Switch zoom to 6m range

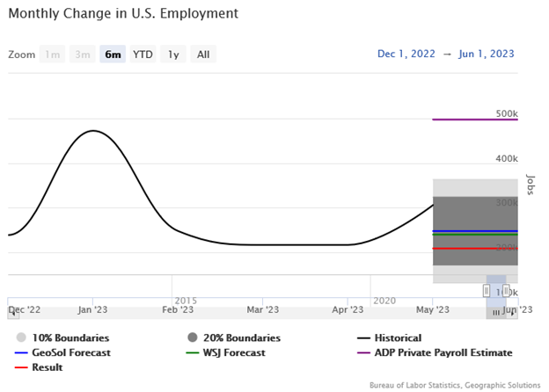pyautogui.click(x=113, y=54)
